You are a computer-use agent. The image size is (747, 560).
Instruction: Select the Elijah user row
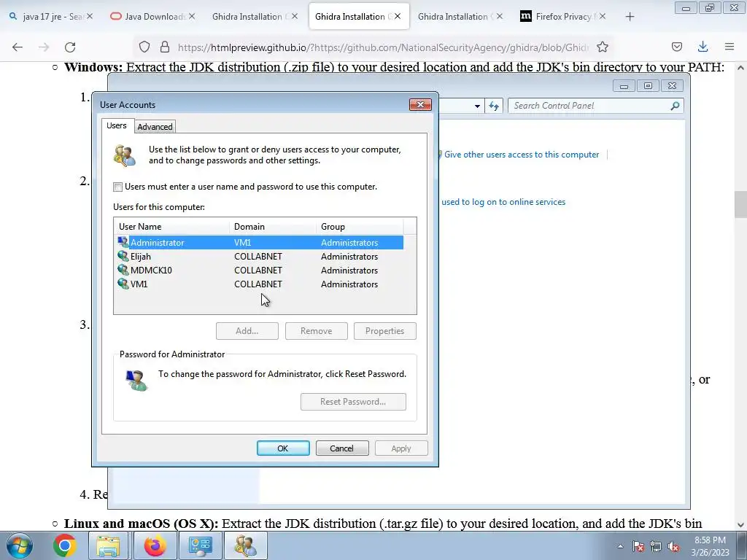[x=260, y=256]
